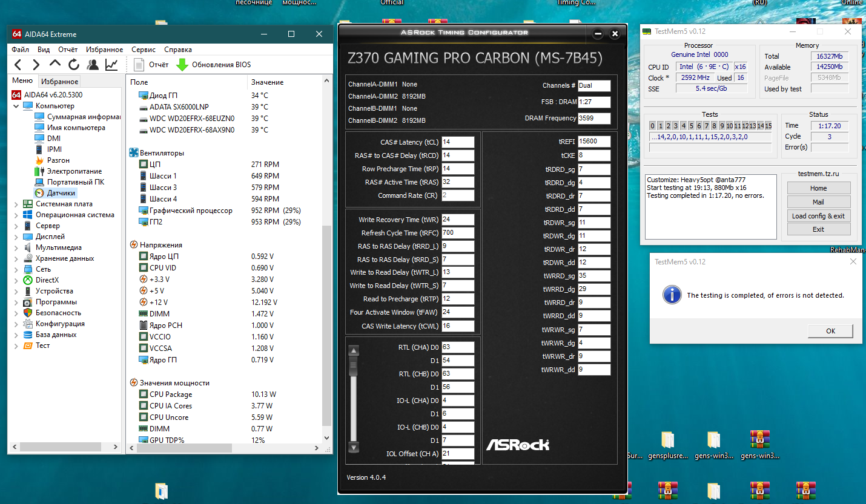This screenshot has width=866, height=504.
Task: Open the Сервис menu
Action: pos(144,50)
